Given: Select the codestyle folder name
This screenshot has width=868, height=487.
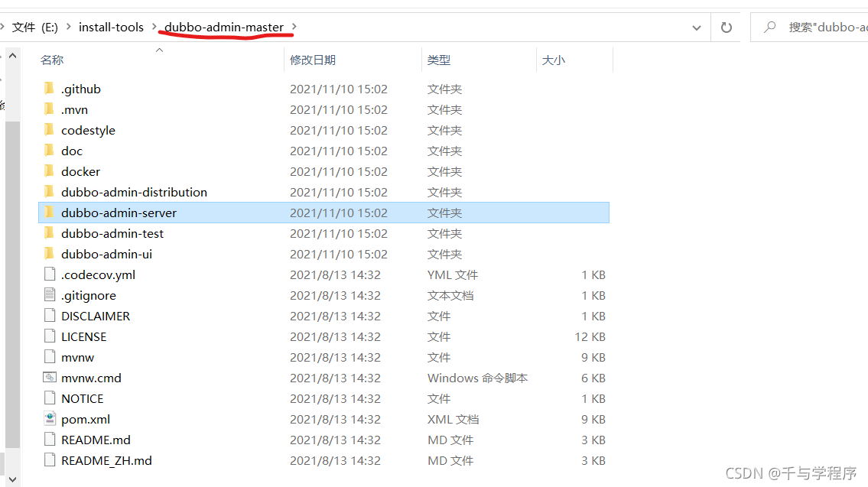Looking at the screenshot, I should pos(88,131).
